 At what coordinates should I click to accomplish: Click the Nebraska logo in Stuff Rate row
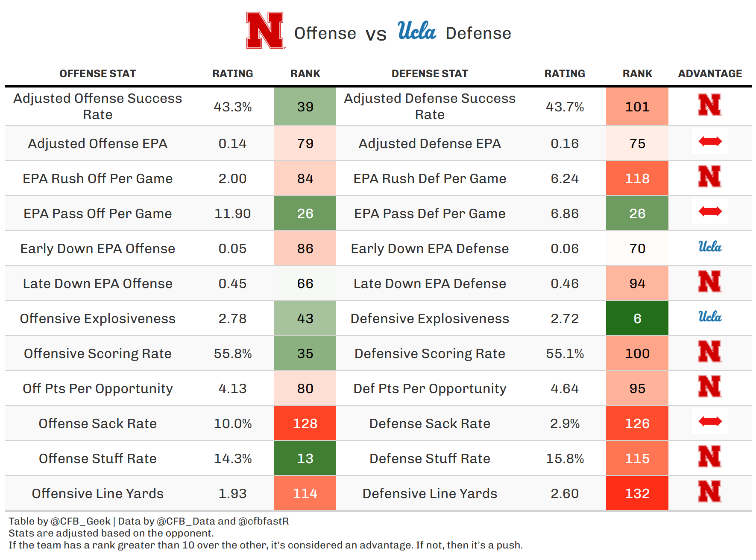(710, 457)
